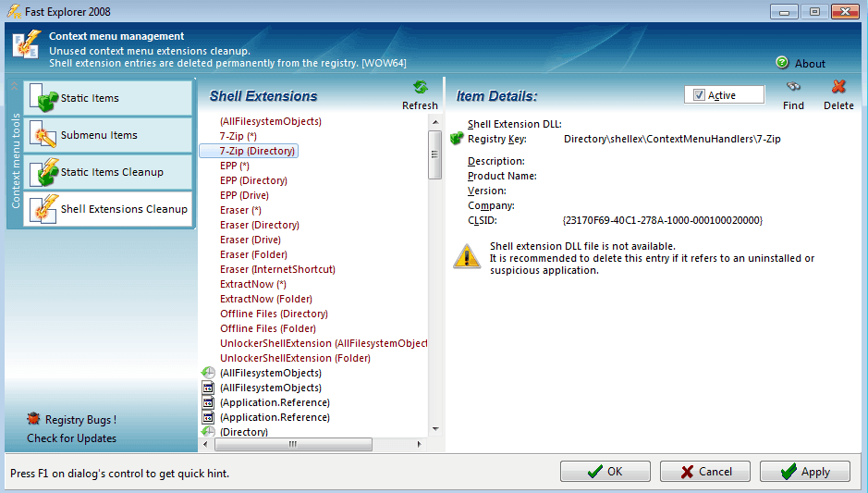Click the OK button label
The width and height of the screenshot is (868, 493).
click(615, 472)
